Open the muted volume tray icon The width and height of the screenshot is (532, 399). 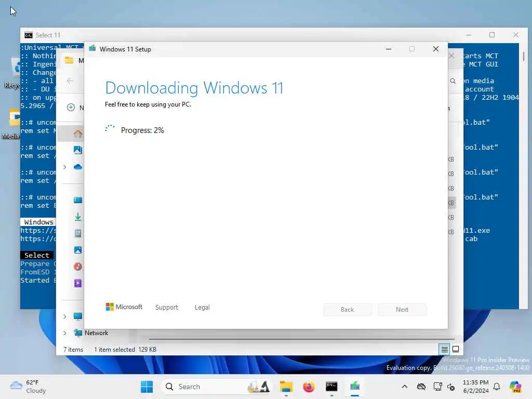coord(451,387)
